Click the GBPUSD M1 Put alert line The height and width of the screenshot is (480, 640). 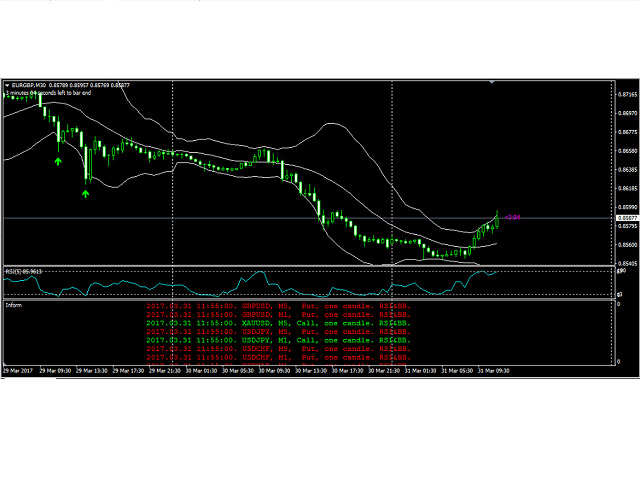click(278, 314)
